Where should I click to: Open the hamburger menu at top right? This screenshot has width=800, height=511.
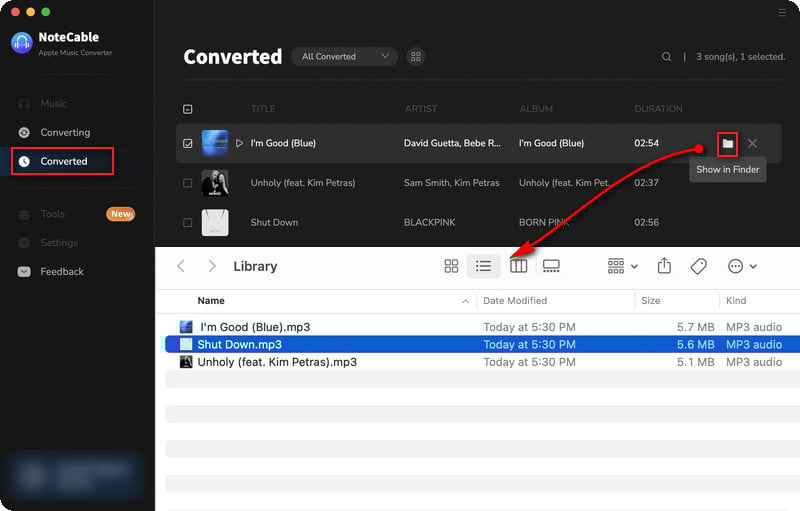782,13
